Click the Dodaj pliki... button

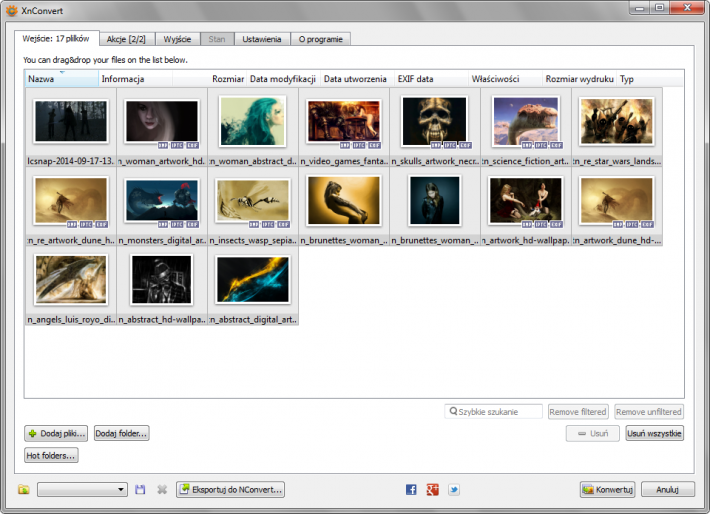[x=56, y=433]
